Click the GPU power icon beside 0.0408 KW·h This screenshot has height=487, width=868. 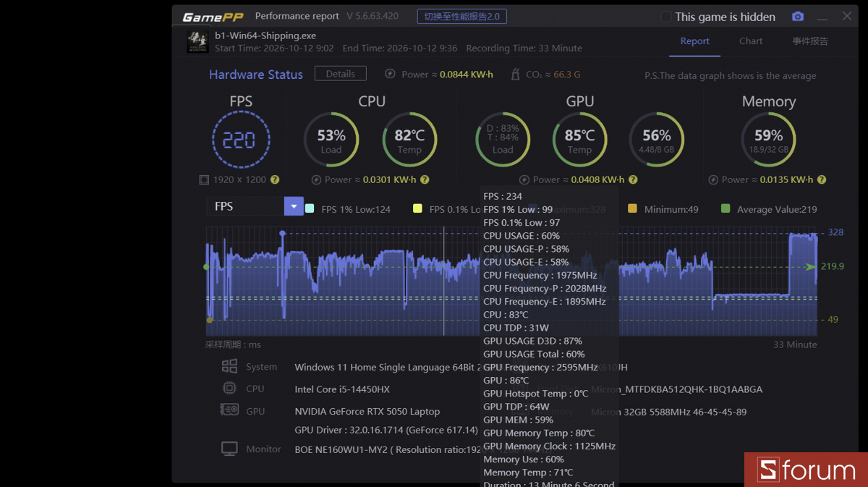click(x=524, y=179)
